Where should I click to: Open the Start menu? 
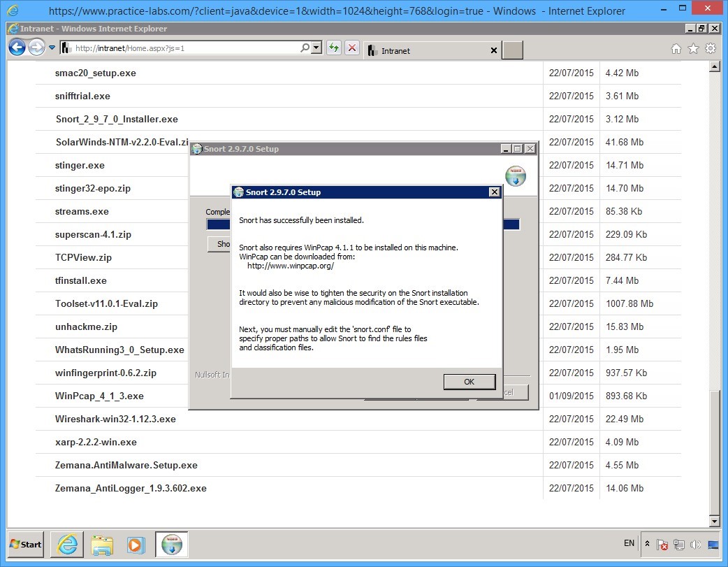pos(24,545)
